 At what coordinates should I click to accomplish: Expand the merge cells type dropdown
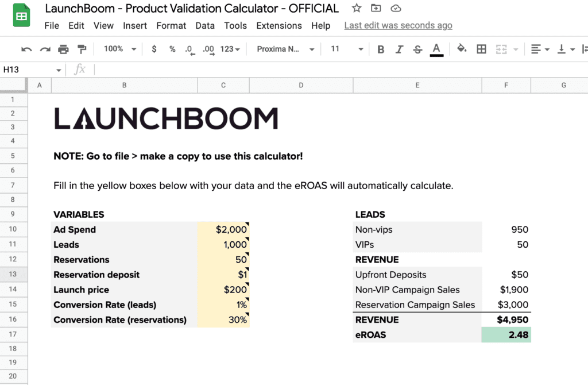coord(516,49)
